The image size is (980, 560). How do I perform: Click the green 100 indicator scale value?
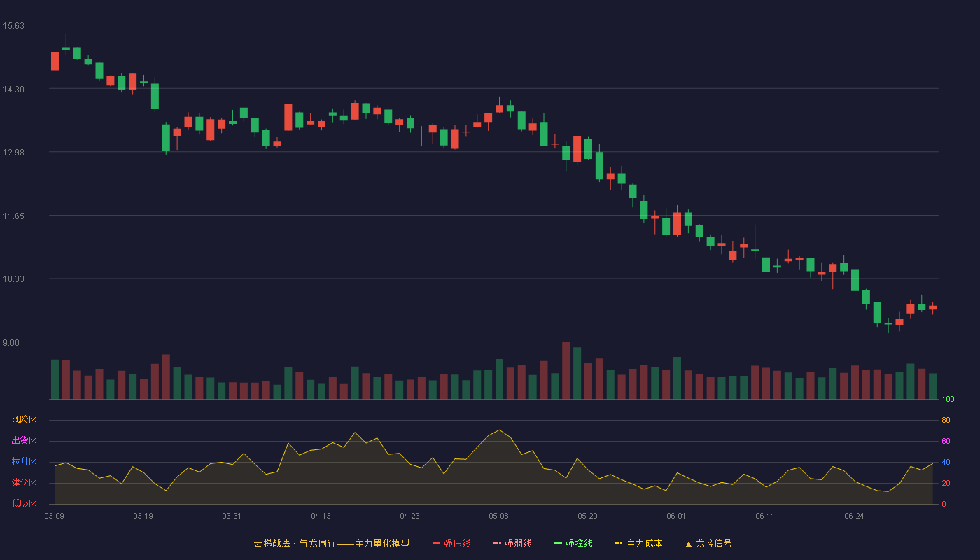[948, 400]
